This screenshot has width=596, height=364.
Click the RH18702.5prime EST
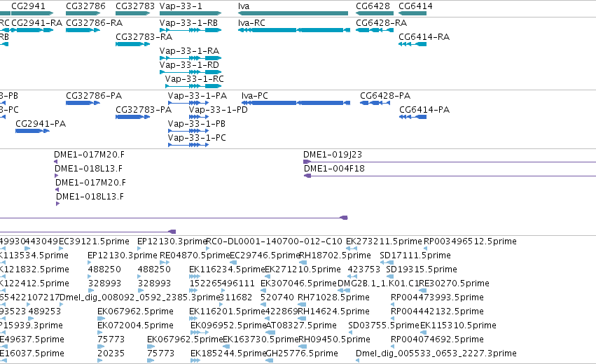tap(335, 255)
